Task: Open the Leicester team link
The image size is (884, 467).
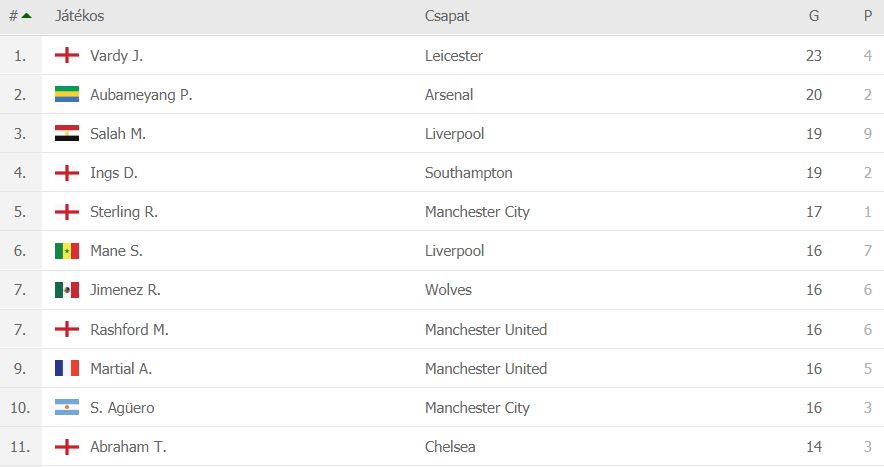Action: (x=454, y=55)
